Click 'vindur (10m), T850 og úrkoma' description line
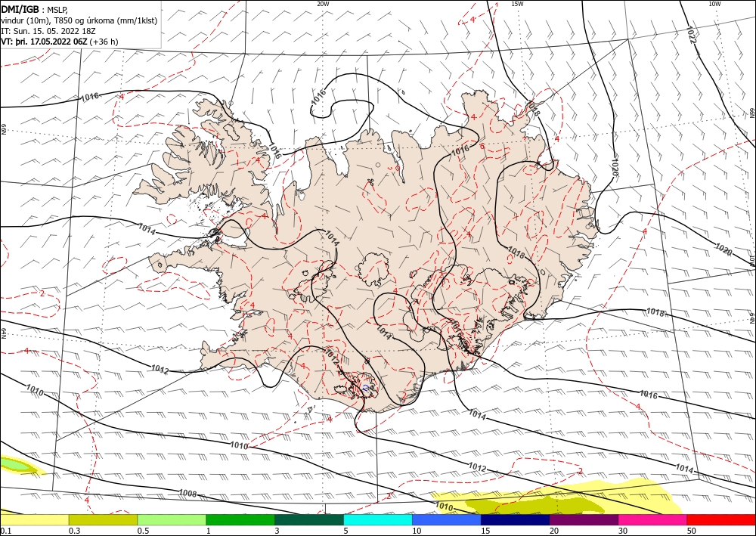 point(79,20)
